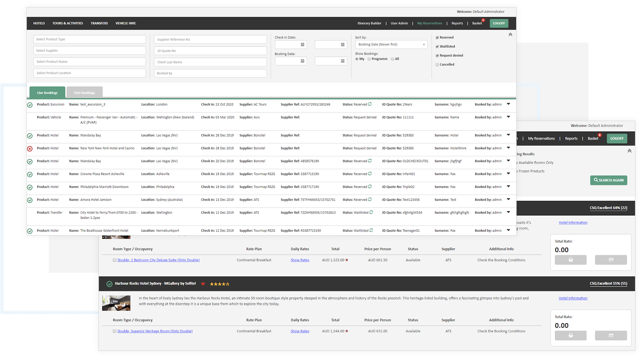644x358 pixels.
Task: Open first Booking Date calendar picker
Action: point(303,61)
